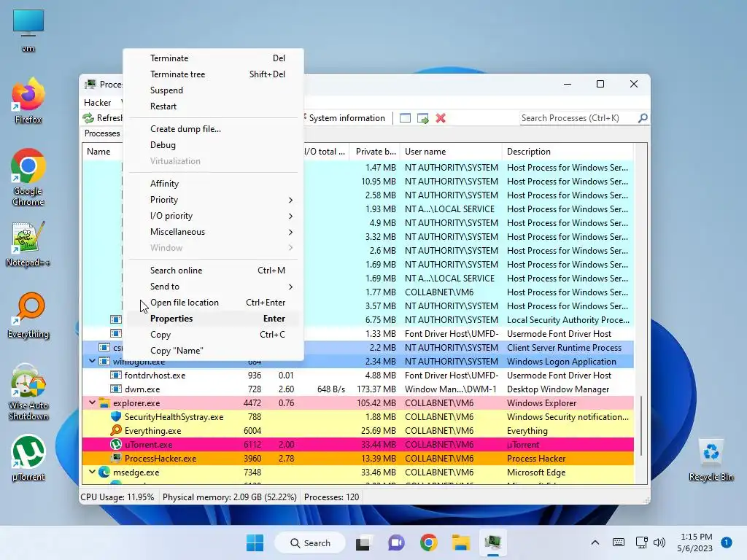The height and width of the screenshot is (560, 747).
Task: Select the dwm.exe process row
Action: (357, 389)
